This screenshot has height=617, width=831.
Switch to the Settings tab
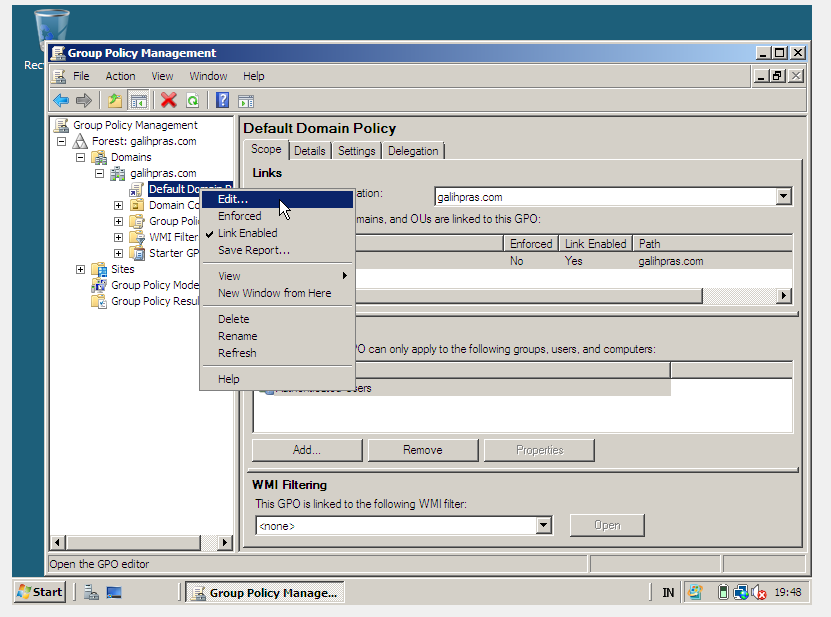[x=356, y=151]
